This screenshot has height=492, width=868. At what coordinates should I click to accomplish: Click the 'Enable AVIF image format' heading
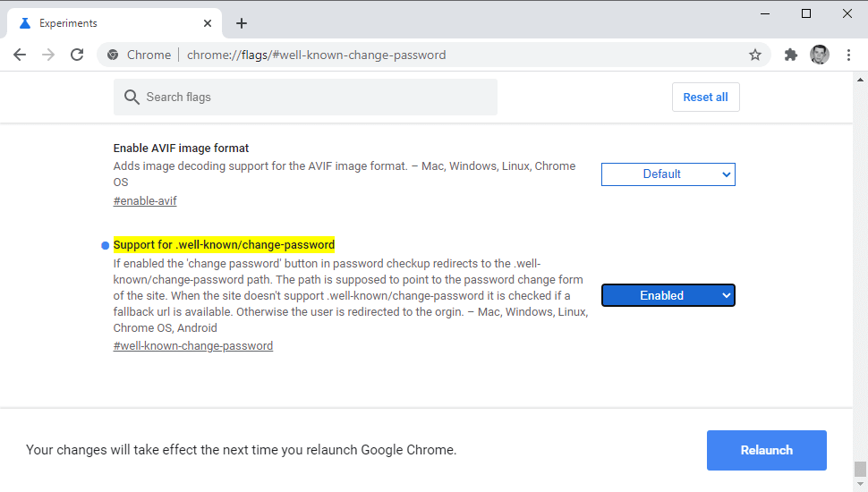coord(181,148)
